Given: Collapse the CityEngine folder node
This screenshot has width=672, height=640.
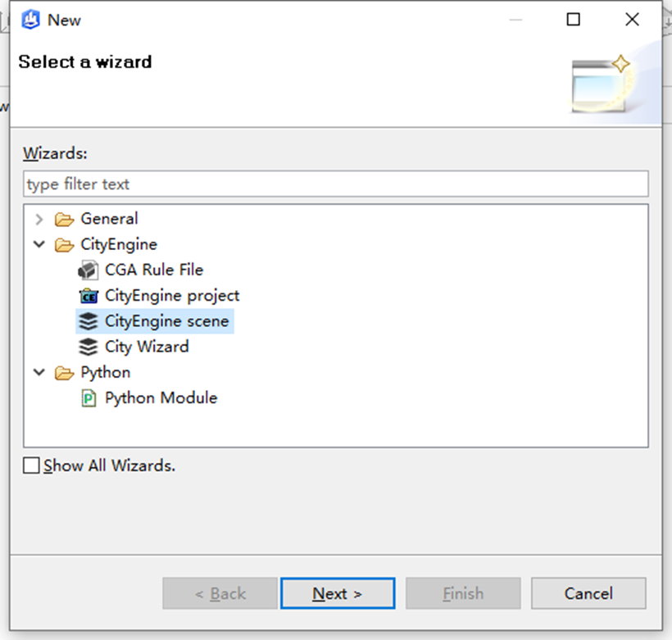Looking at the screenshot, I should pos(39,244).
